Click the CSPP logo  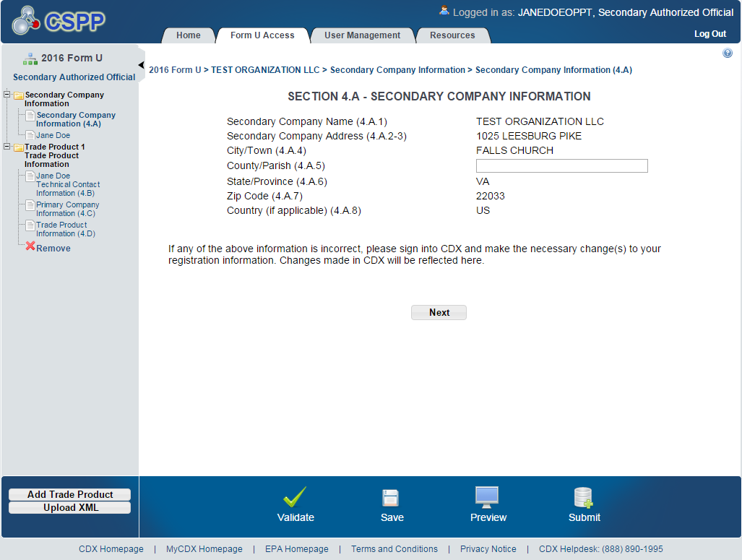pyautogui.click(x=59, y=21)
